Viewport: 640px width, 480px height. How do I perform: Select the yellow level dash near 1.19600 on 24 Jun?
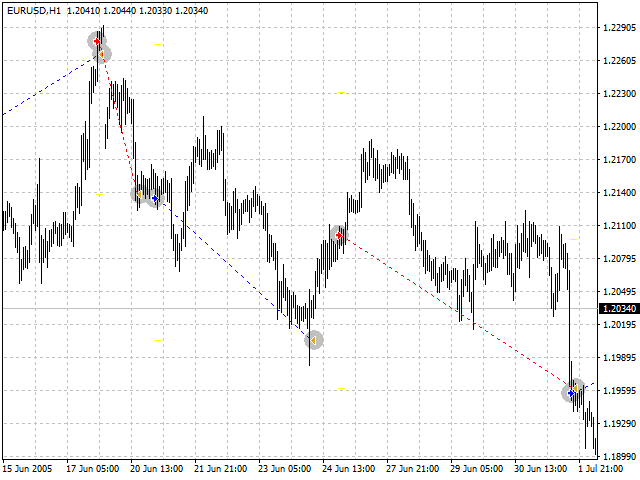[x=342, y=388]
